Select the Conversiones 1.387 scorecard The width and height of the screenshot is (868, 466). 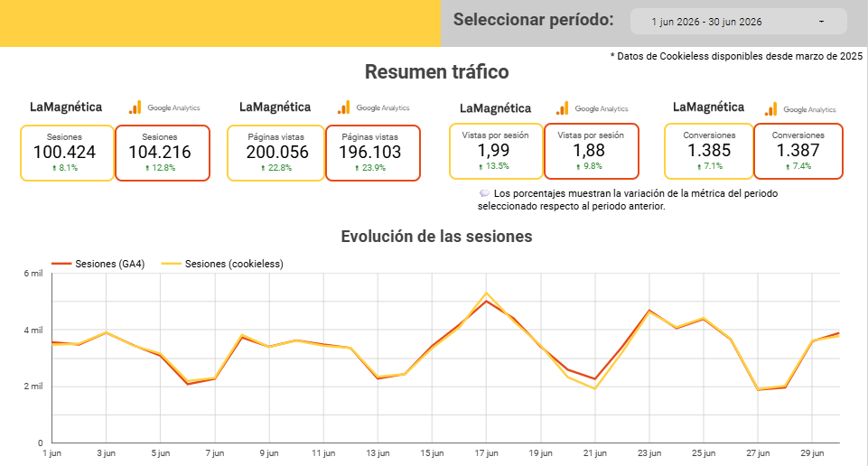pyautogui.click(x=798, y=151)
